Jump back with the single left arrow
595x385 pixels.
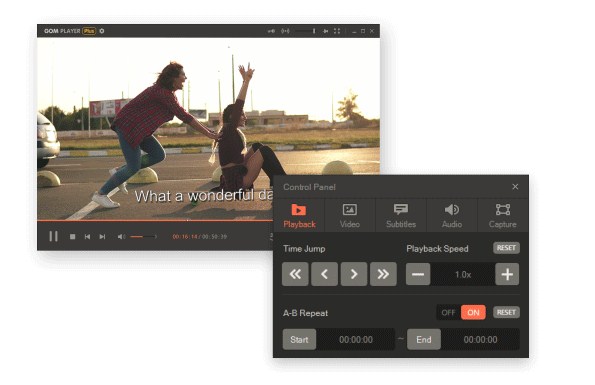(324, 274)
